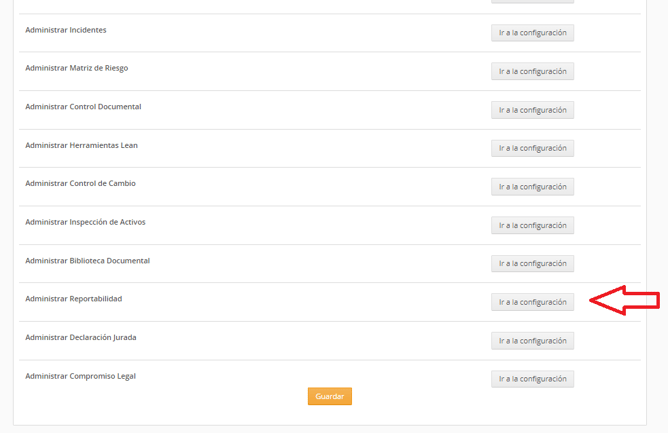The height and width of the screenshot is (433, 668).
Task: Open Administrar Control Documental configuration button
Action: (533, 110)
